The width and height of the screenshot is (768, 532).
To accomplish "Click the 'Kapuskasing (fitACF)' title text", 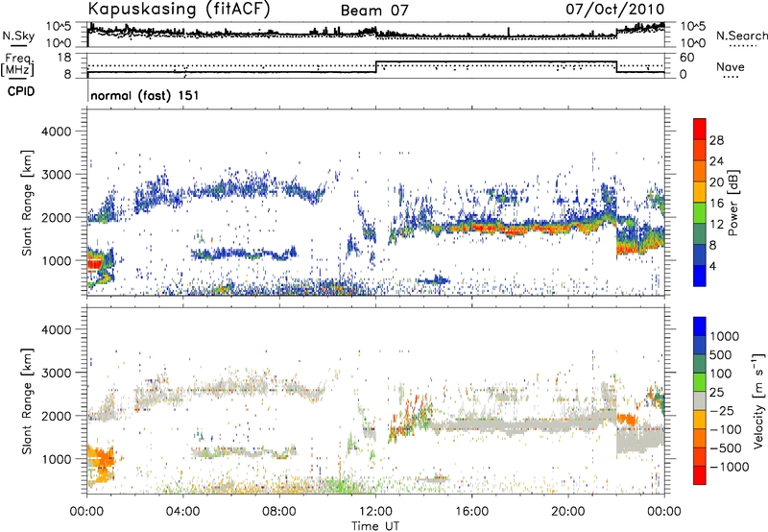I will pos(179,10).
